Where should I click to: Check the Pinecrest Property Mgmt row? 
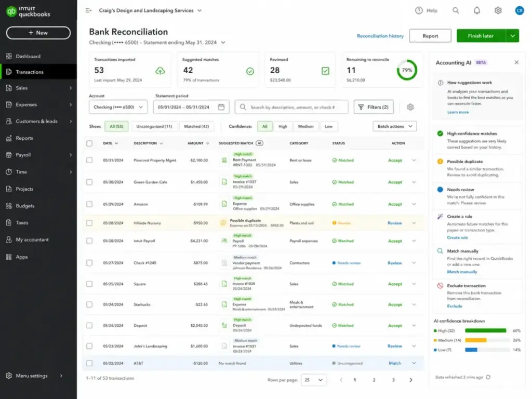click(x=89, y=160)
